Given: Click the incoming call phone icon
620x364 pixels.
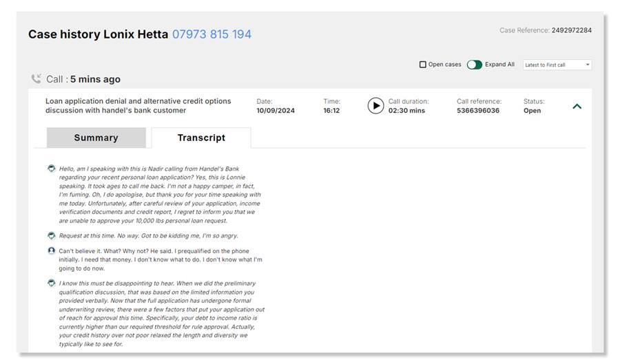Looking at the screenshot, I should coord(36,79).
